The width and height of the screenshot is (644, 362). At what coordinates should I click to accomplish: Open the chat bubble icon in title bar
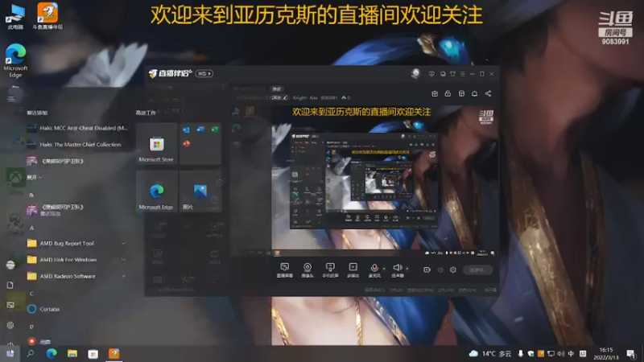443,74
